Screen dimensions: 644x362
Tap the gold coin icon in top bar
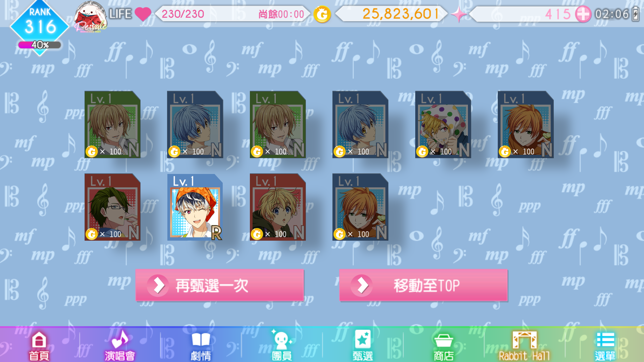322,14
